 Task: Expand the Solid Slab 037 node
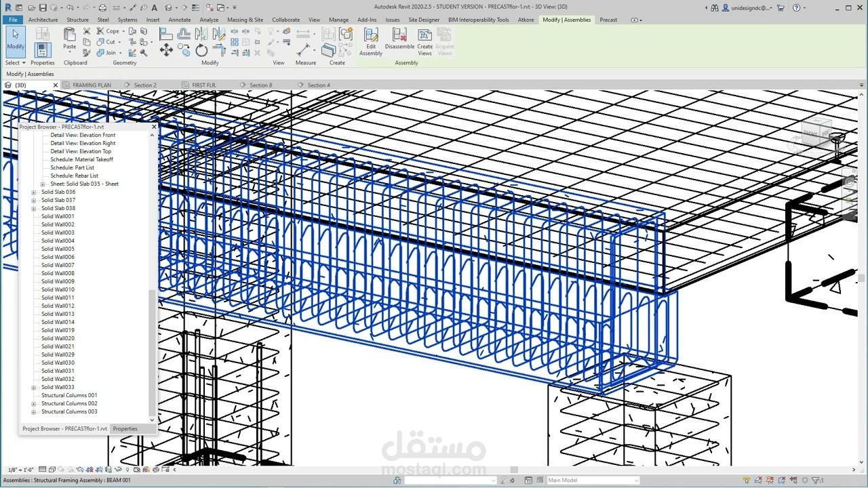(x=34, y=201)
